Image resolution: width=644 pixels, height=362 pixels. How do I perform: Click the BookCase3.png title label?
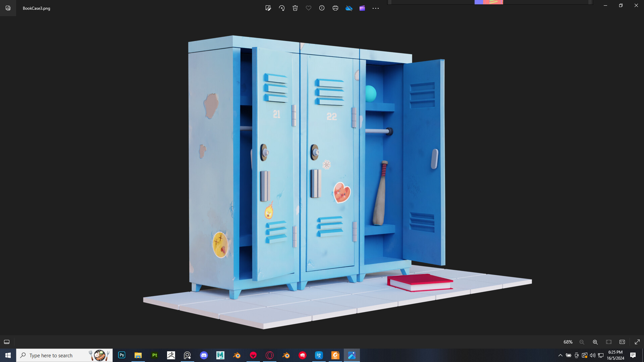36,8
